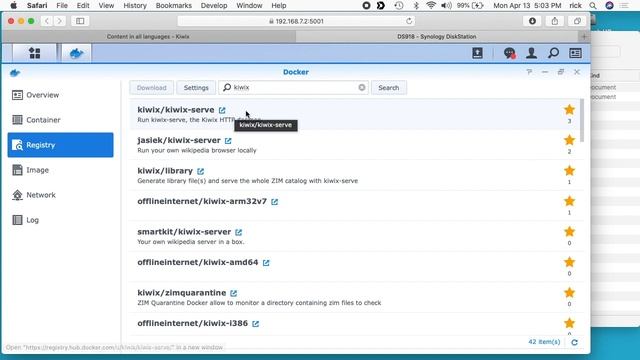Click the star on jasiek/kiwix-server row
Image resolution: width=640 pixels, height=360 pixels.
click(569, 140)
